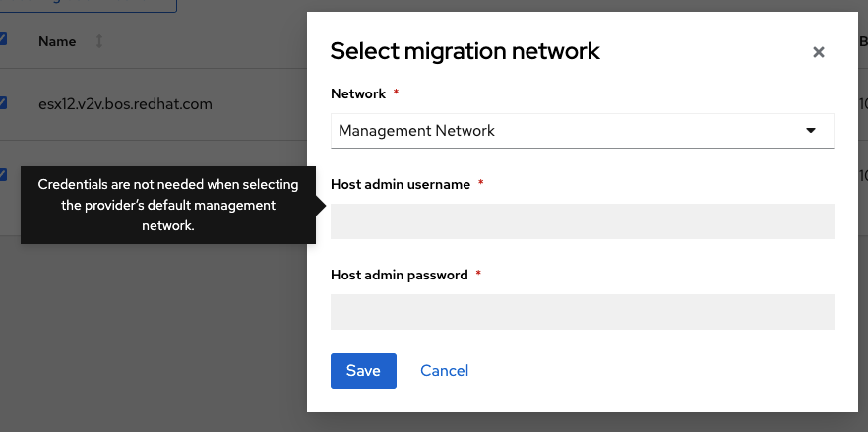Click the Host admin password field

point(582,312)
